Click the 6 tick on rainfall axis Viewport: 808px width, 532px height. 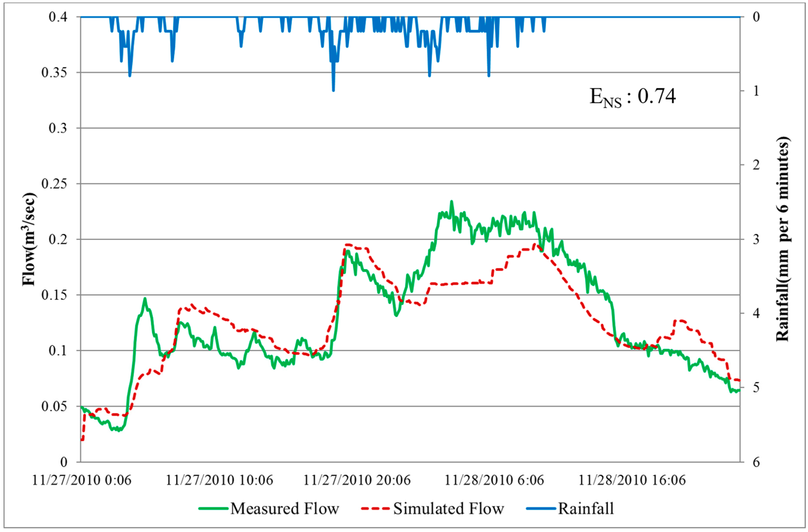pyautogui.click(x=756, y=462)
